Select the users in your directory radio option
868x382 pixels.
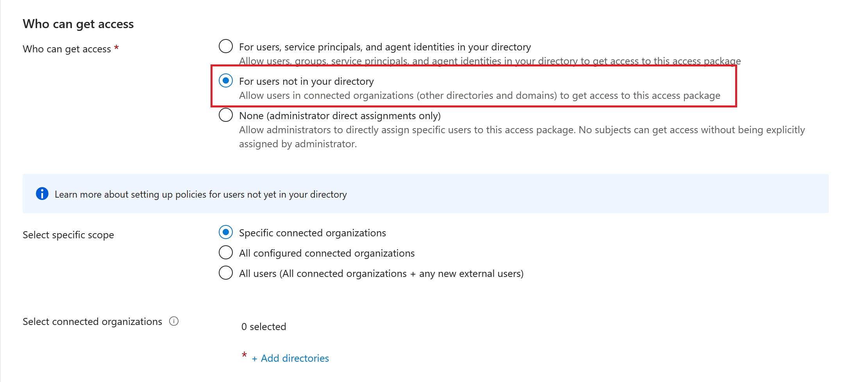(226, 46)
